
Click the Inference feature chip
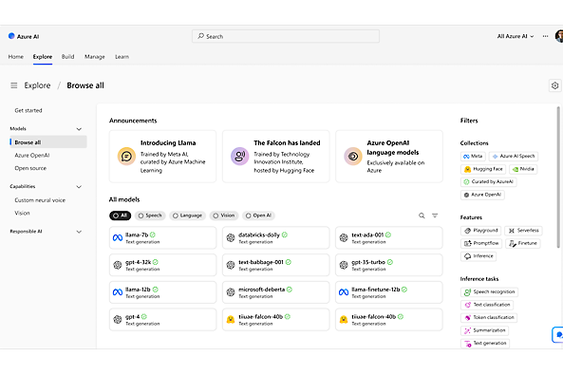coord(479,256)
